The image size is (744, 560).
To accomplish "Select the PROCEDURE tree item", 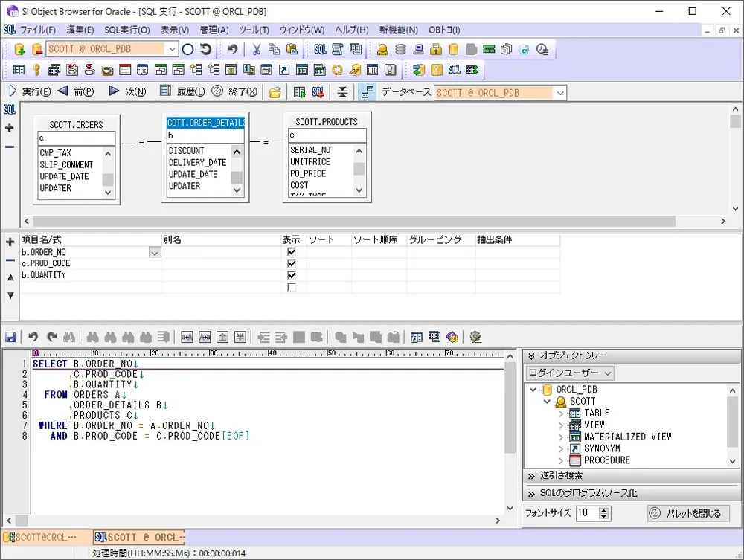I will click(607, 460).
